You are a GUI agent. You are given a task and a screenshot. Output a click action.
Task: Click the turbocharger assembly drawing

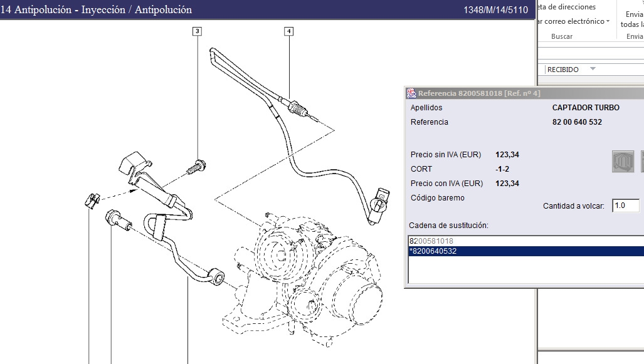pos(304,279)
